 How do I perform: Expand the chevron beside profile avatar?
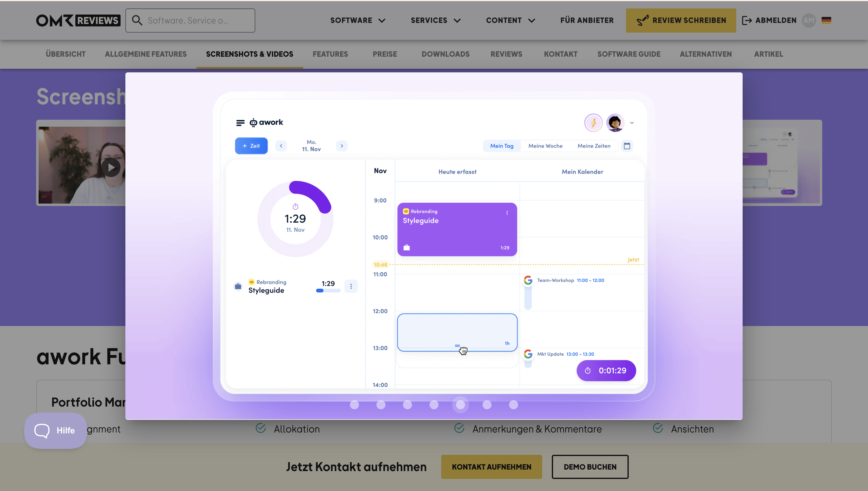[x=632, y=123]
